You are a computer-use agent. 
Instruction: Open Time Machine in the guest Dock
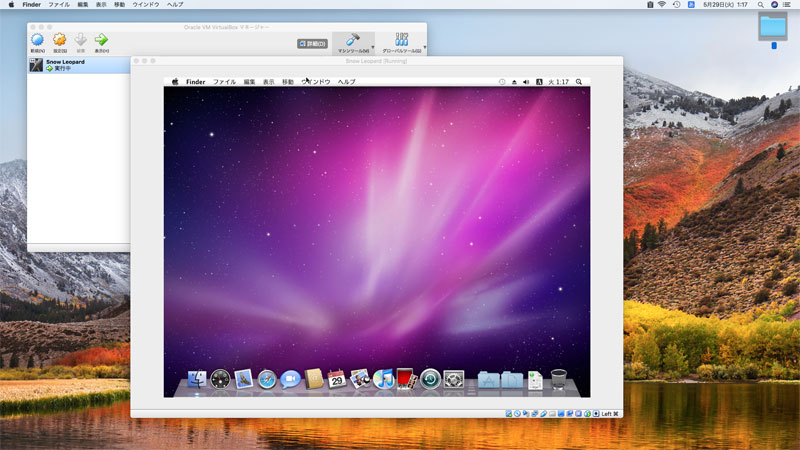(x=430, y=379)
